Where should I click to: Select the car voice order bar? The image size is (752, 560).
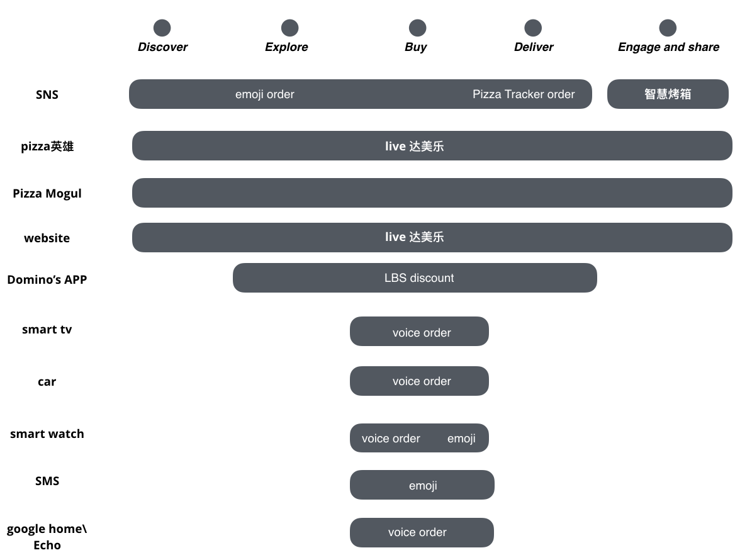tap(419, 381)
